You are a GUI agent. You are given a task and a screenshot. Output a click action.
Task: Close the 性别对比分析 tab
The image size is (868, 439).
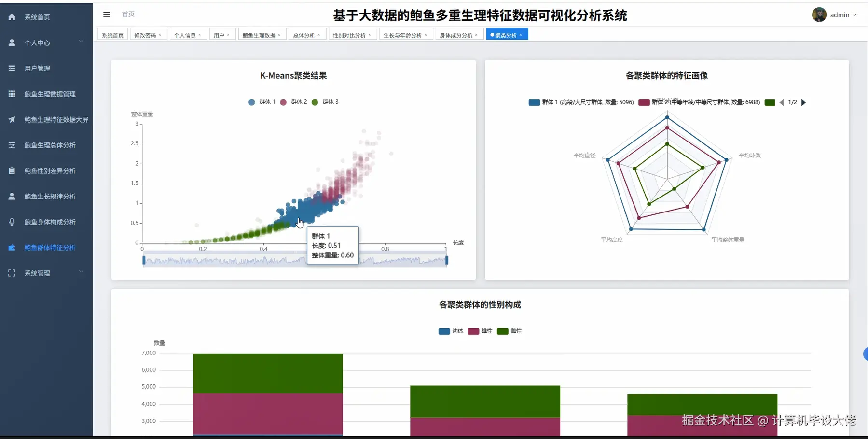coord(370,35)
